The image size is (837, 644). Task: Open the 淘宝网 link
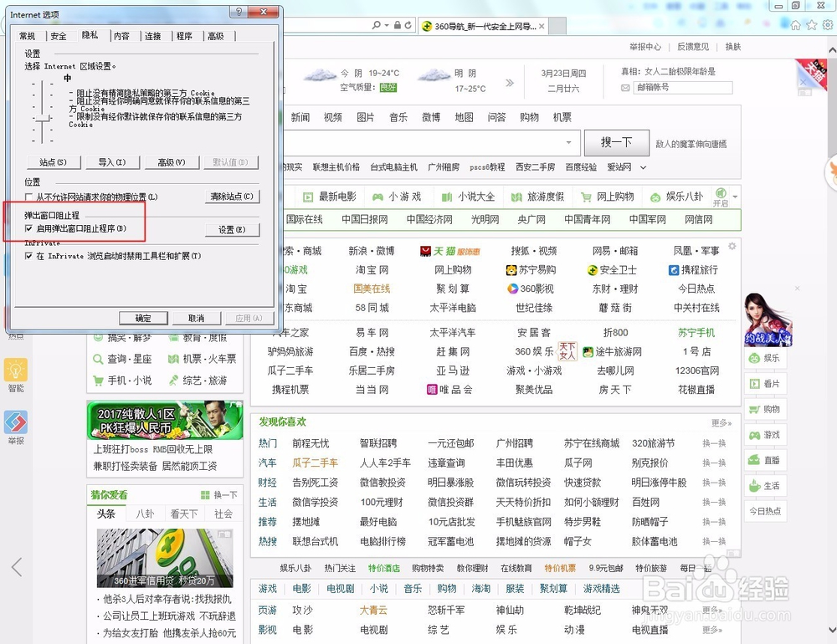pyautogui.click(x=372, y=270)
